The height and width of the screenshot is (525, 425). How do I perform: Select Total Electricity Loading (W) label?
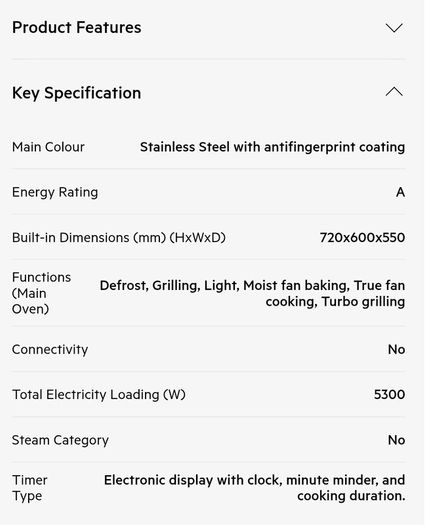pos(99,395)
